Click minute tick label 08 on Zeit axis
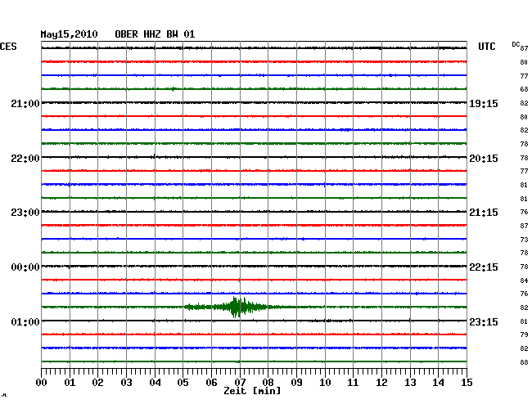Image resolution: width=532 pixels, height=404 pixels. [268, 382]
